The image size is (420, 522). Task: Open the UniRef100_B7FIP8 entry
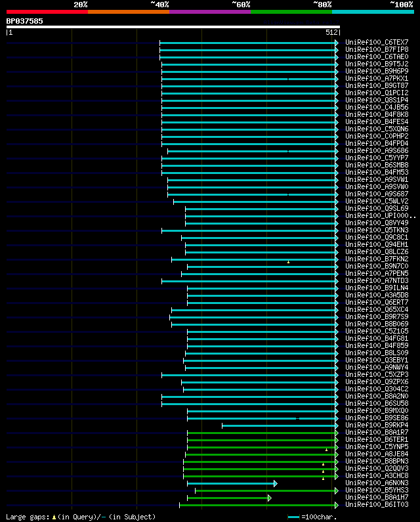[377, 50]
